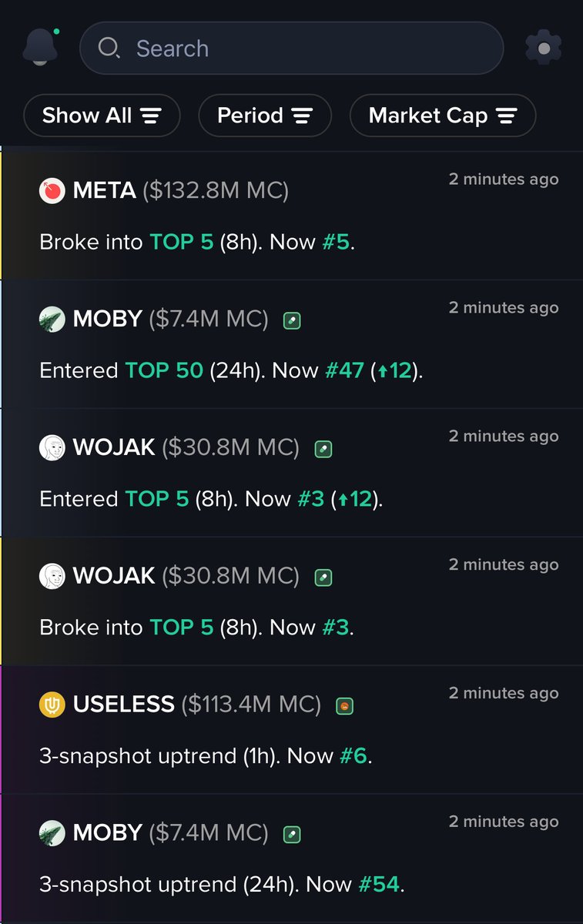Click green pill badge beside first MOBY
The width and height of the screenshot is (583, 924).
coord(292,320)
